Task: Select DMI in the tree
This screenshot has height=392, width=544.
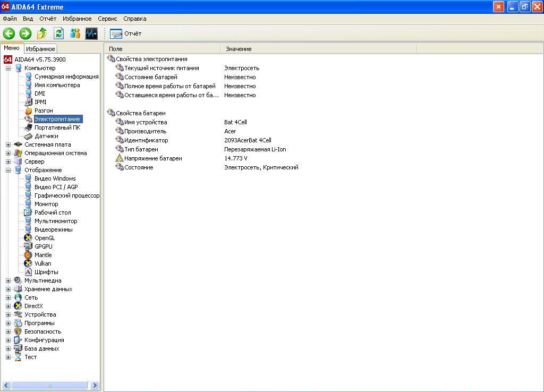Action: pos(39,93)
